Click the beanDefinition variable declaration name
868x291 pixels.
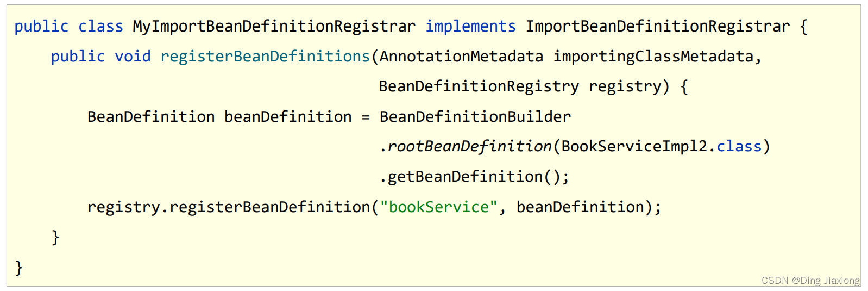[x=288, y=116]
